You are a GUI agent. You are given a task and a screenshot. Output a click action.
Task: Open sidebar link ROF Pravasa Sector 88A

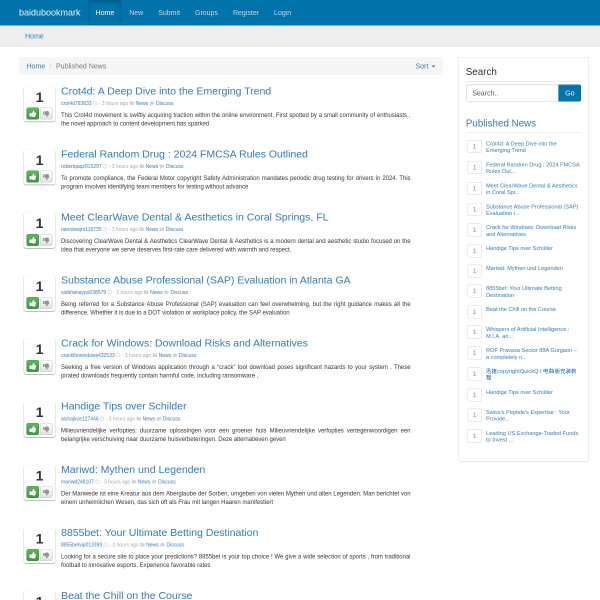(x=531, y=353)
